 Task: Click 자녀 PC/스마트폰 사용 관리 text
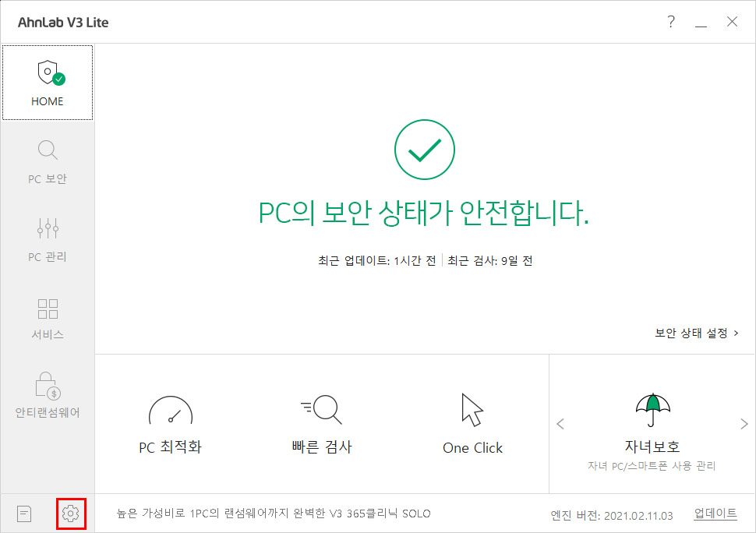pos(652,466)
